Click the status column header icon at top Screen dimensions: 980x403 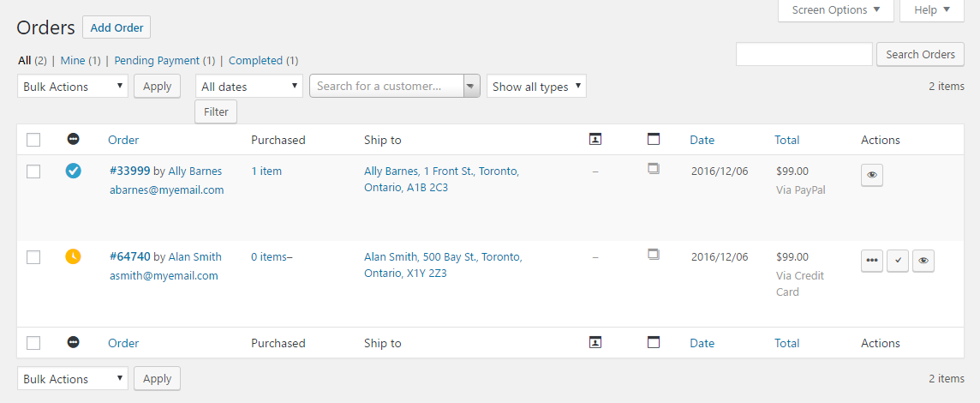(74, 140)
